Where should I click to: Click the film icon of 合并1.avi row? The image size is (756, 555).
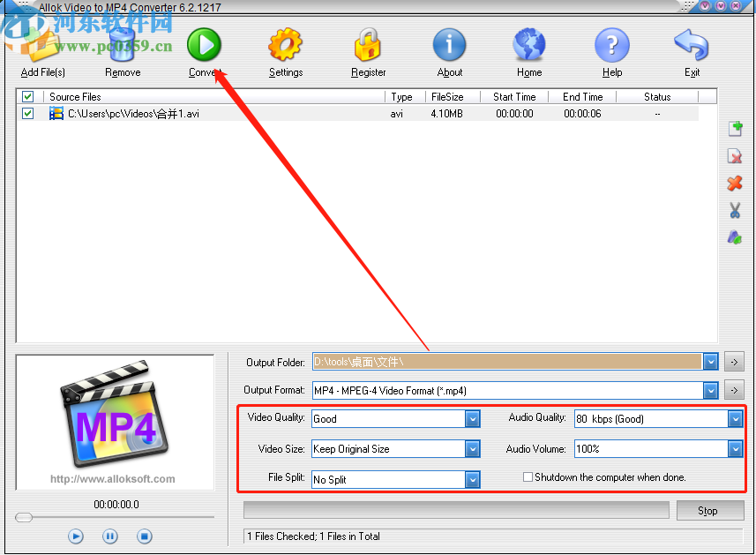point(56,114)
